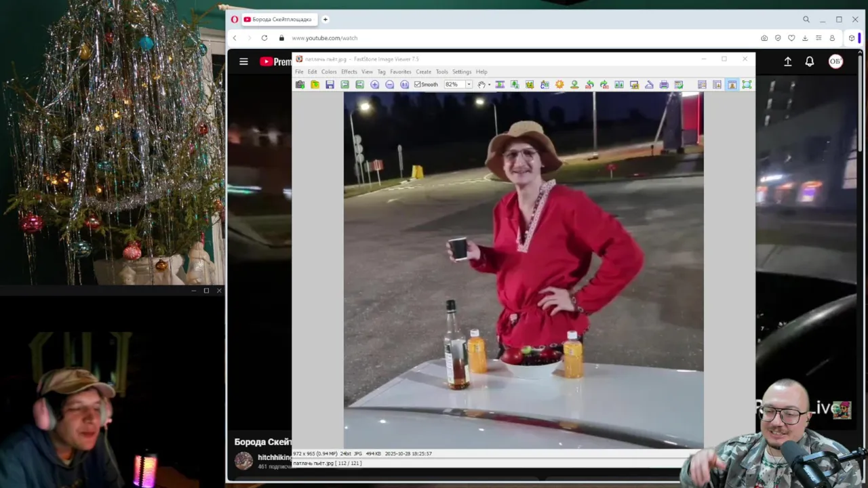Image resolution: width=868 pixels, height=488 pixels.
Task: Open the YouTube notifications bell
Action: click(x=810, y=62)
